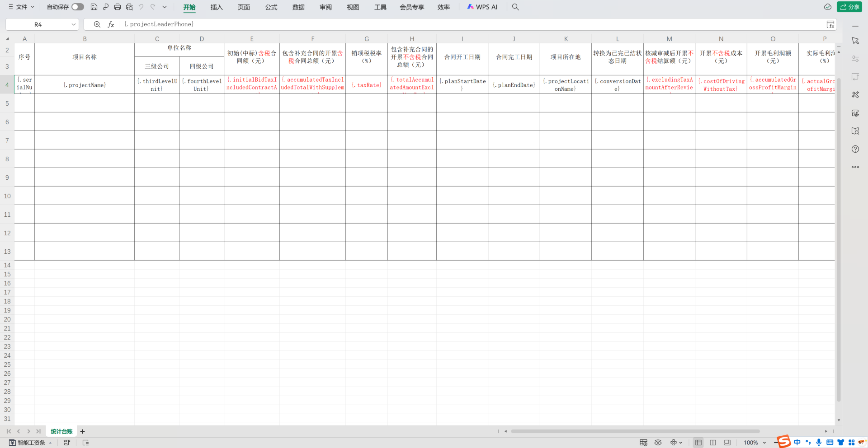Expand the quick access toolbar chevron

coord(165,7)
